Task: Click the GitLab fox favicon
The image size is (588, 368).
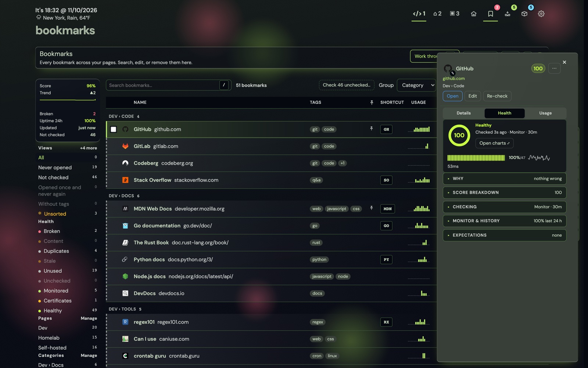Action: point(125,146)
